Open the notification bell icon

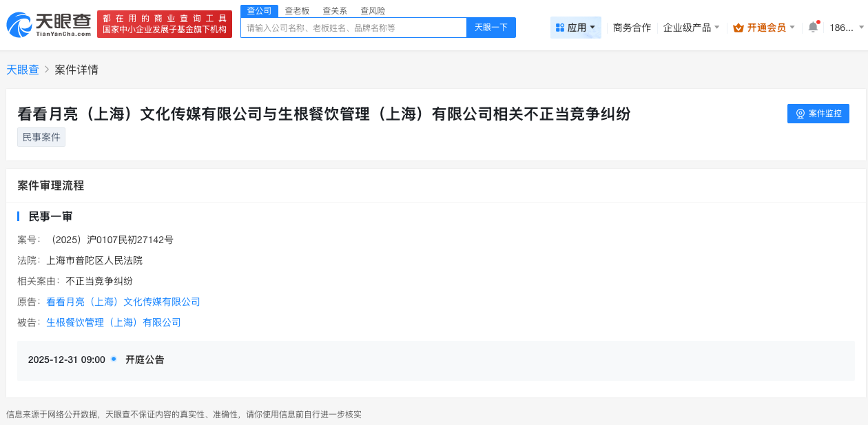point(812,26)
